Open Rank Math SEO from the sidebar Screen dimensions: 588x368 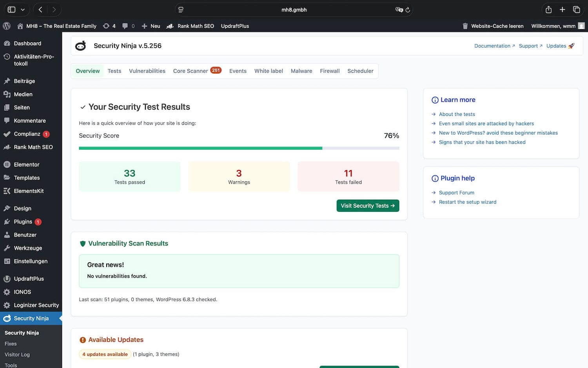[7, 147]
